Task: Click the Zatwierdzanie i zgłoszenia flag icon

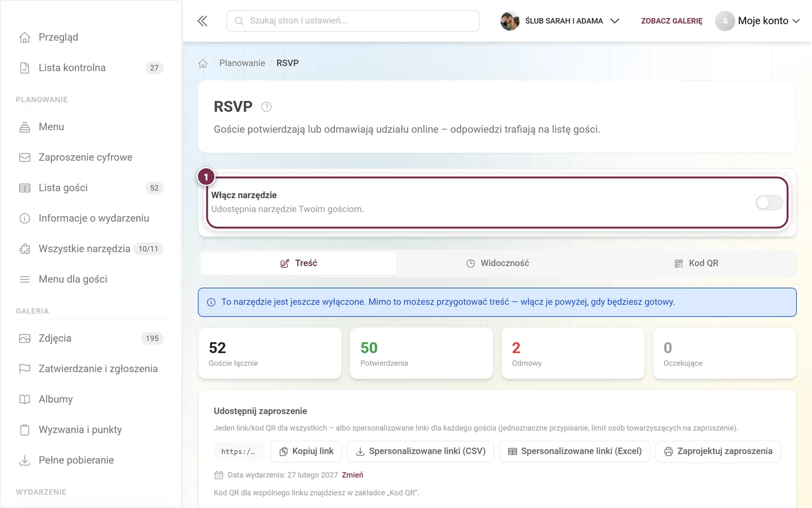Action: [x=25, y=369]
